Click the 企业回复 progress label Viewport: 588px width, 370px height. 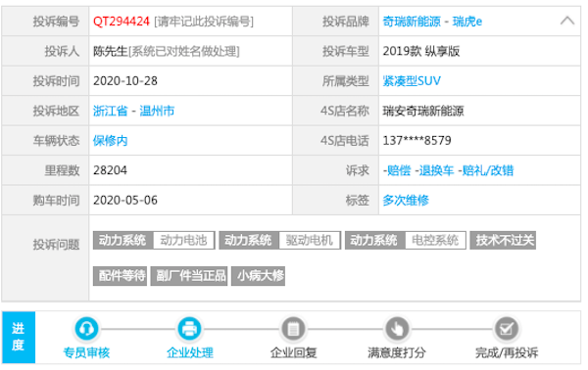pos(294,352)
